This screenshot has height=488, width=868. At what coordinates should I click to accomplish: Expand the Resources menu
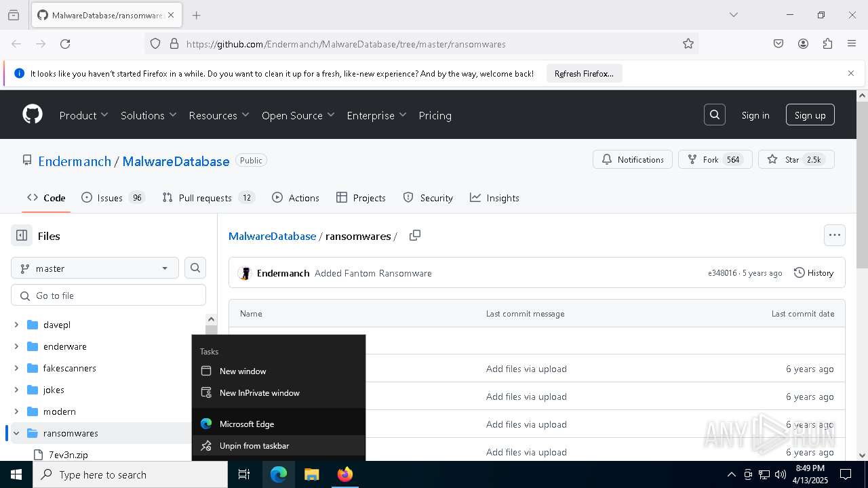click(219, 115)
